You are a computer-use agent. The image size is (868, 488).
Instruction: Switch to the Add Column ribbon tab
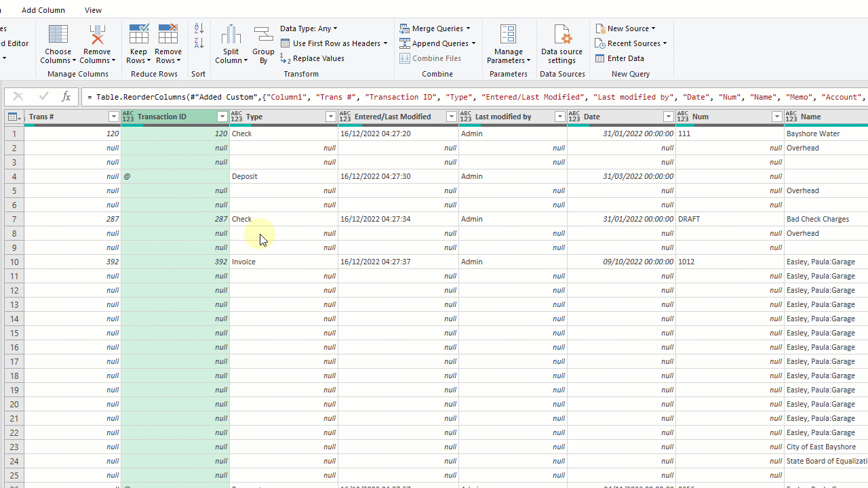tap(43, 10)
